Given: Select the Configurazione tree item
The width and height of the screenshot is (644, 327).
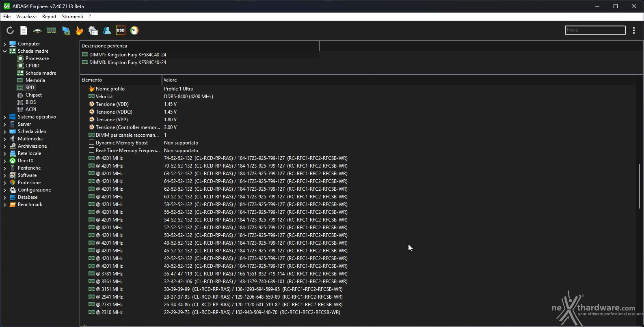Looking at the screenshot, I should tap(34, 190).
